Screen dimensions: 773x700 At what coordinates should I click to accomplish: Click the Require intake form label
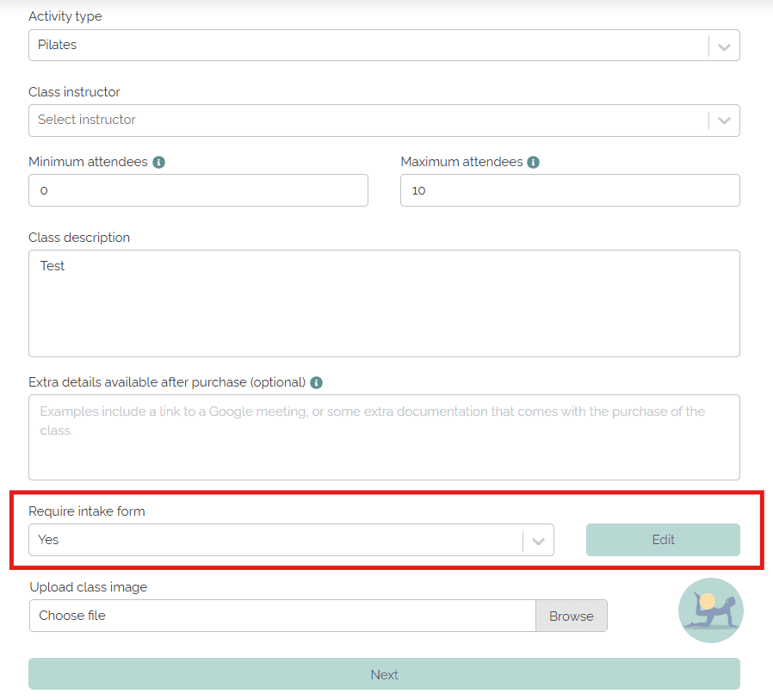coord(87,511)
